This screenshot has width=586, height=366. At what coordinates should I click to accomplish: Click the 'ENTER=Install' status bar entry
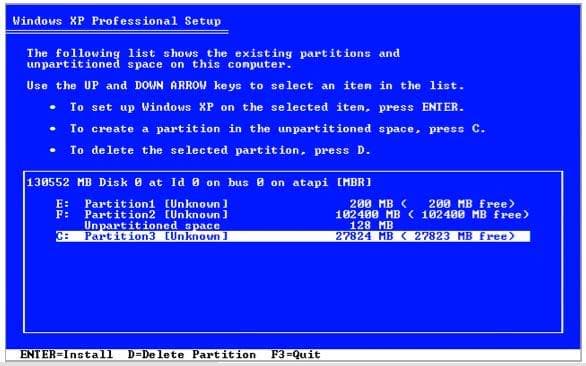point(66,354)
